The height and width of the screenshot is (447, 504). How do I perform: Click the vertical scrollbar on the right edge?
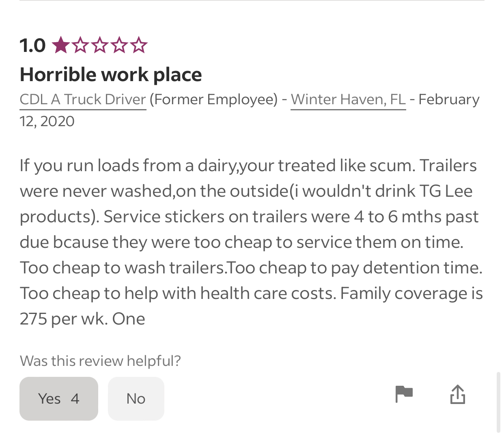coord(498,402)
